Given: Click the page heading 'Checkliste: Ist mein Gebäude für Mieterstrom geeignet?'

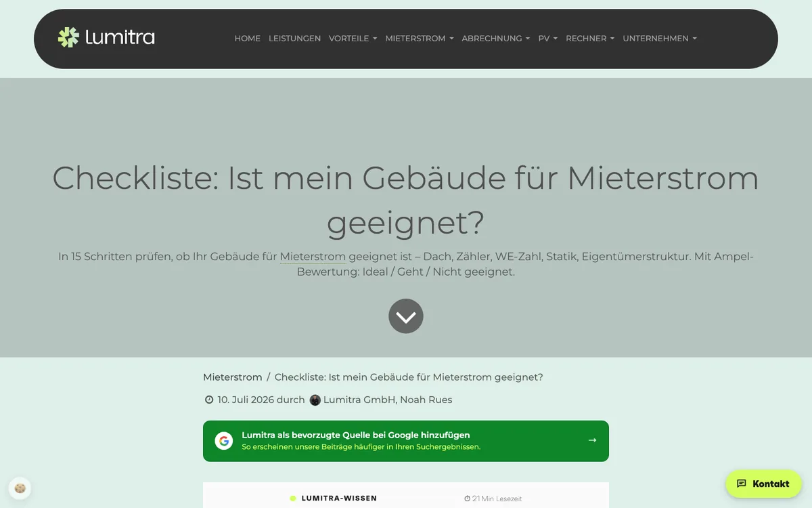Looking at the screenshot, I should coord(406,200).
